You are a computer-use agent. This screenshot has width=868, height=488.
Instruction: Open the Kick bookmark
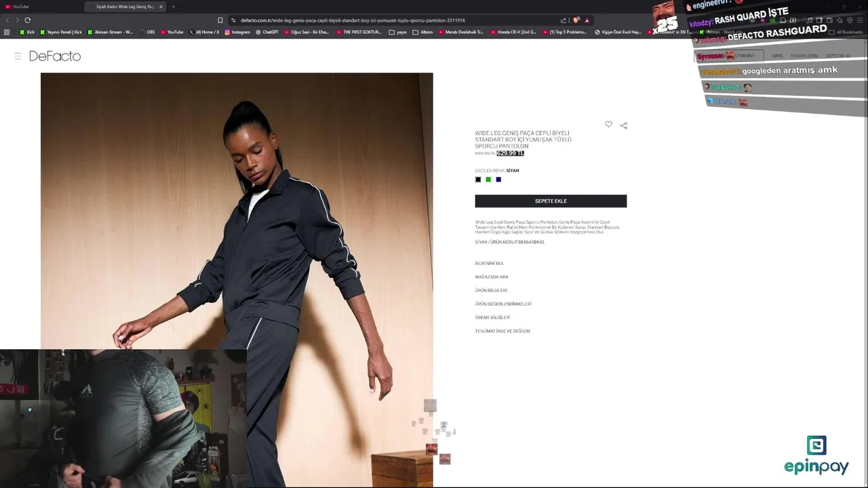tap(27, 32)
